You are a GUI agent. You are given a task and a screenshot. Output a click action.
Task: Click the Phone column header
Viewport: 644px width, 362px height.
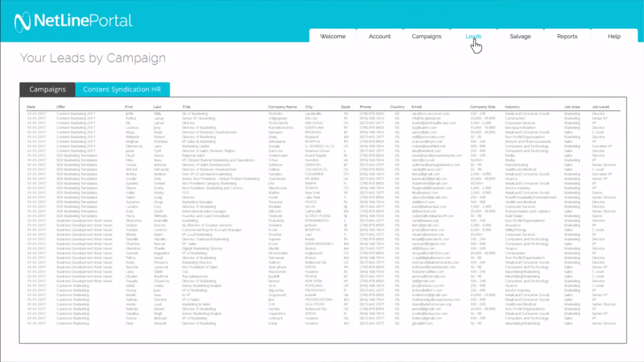pos(365,107)
